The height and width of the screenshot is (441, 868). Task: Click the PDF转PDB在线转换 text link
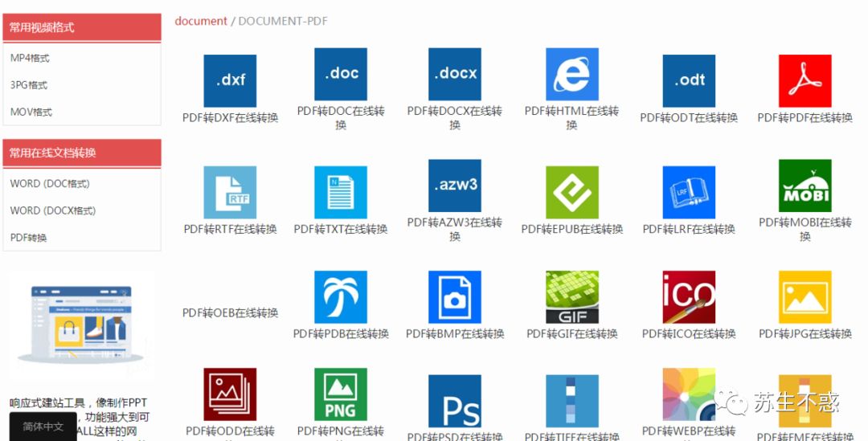click(341, 333)
